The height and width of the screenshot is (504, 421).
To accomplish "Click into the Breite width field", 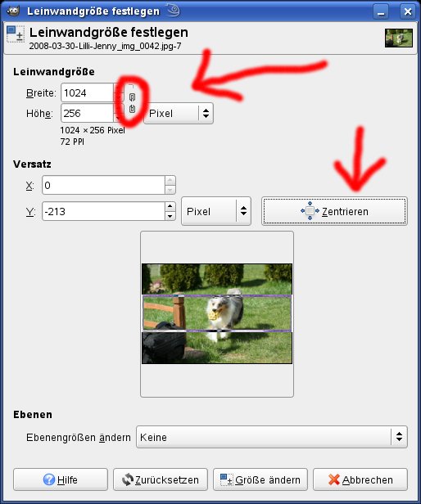I will click(x=87, y=93).
